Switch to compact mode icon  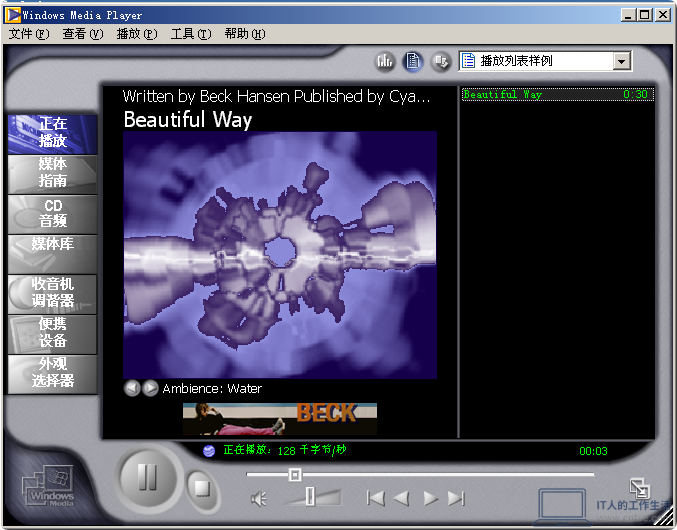point(639,488)
